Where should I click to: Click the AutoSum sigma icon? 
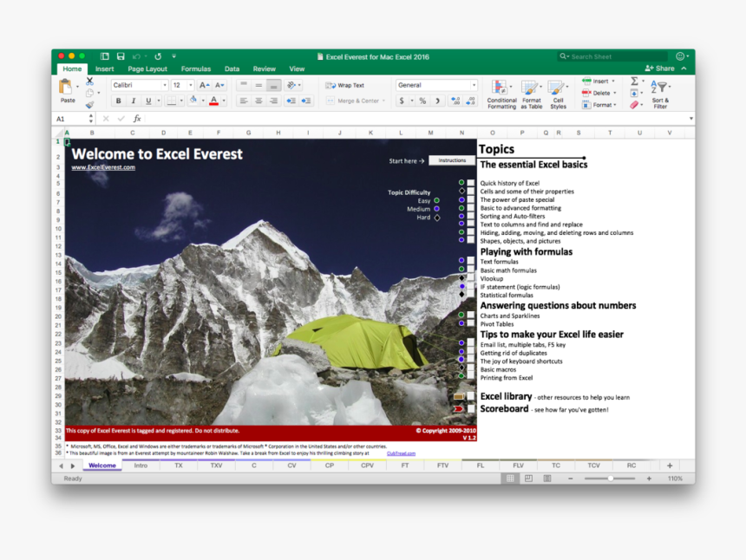633,81
